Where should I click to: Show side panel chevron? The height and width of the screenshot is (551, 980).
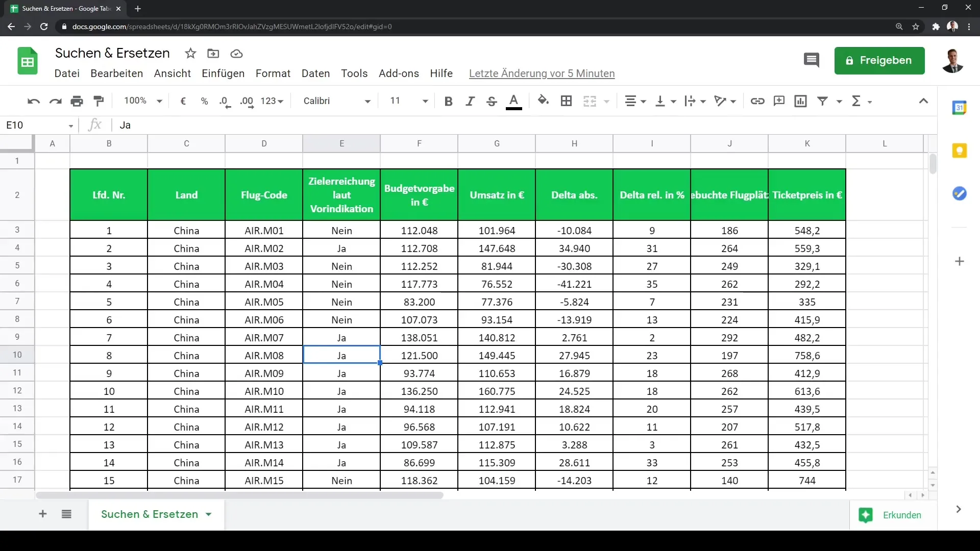[x=959, y=509]
